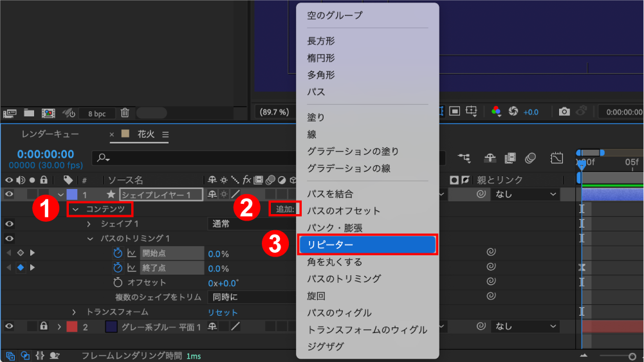Toggle visibility of シェイプレイヤー 1

coord(9,194)
